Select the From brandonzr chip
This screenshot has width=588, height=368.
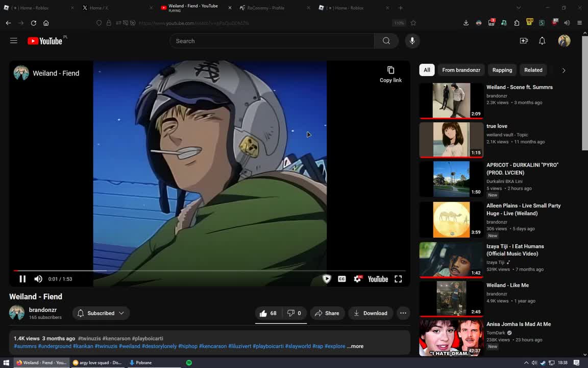[x=461, y=70]
